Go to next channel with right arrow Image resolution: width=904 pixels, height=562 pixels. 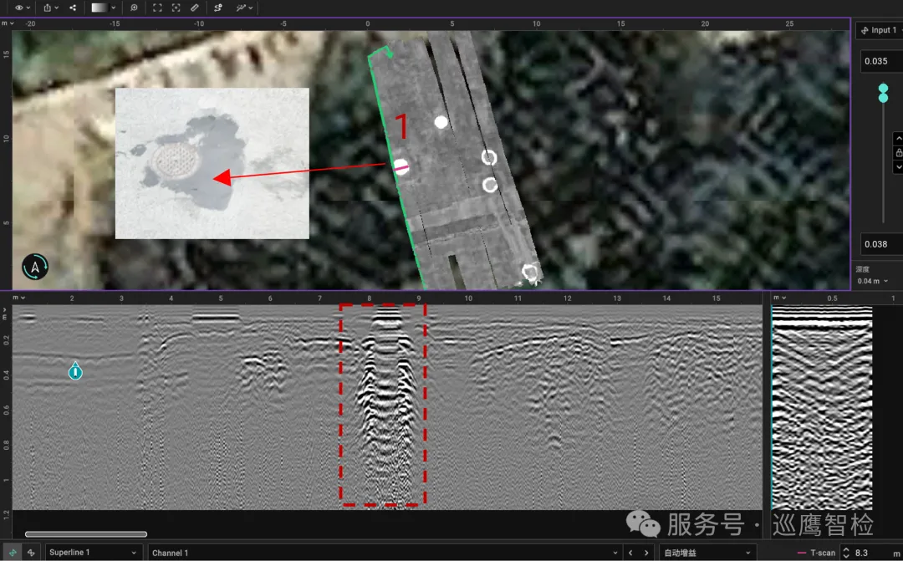(x=647, y=552)
